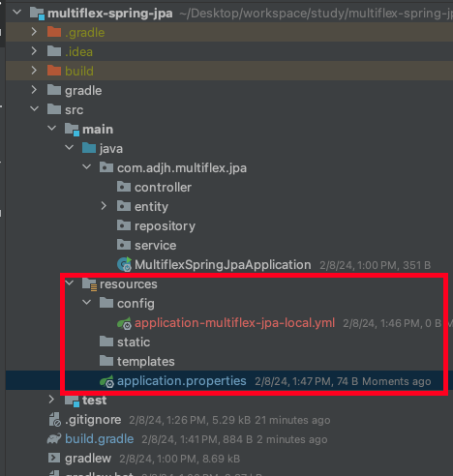Viewport: 453px width, 476px height.
Task: Click the test module folder icon
Action: point(72,401)
